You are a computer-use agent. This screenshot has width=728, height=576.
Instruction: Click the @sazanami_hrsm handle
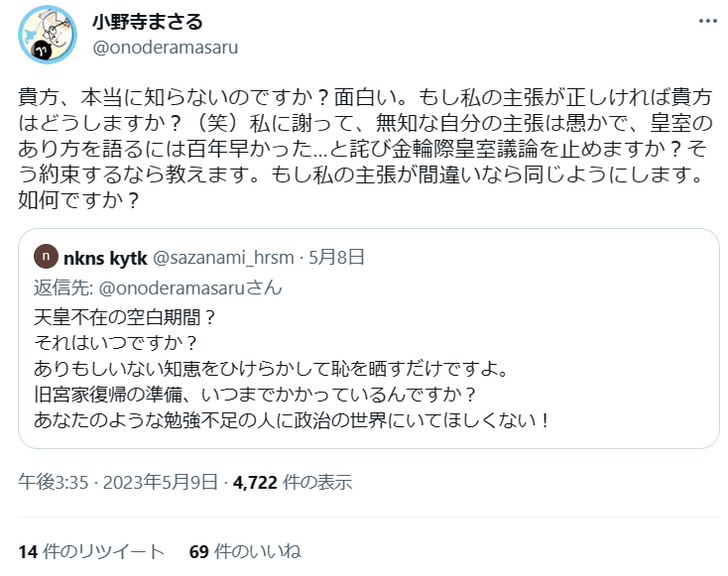(225, 258)
